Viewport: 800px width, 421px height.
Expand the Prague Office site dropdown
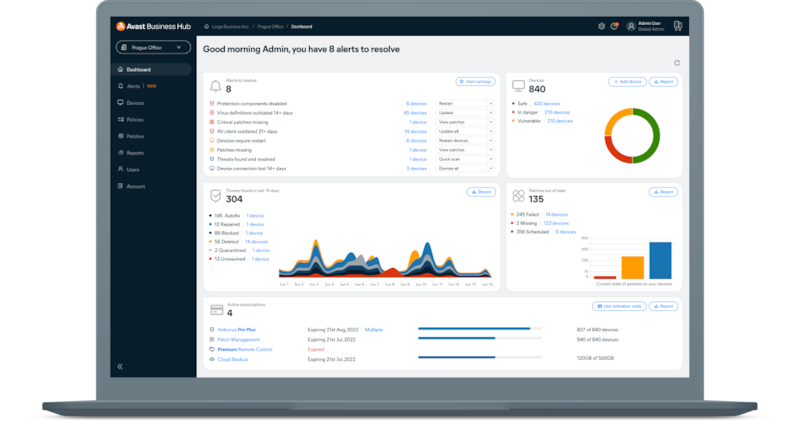point(152,47)
